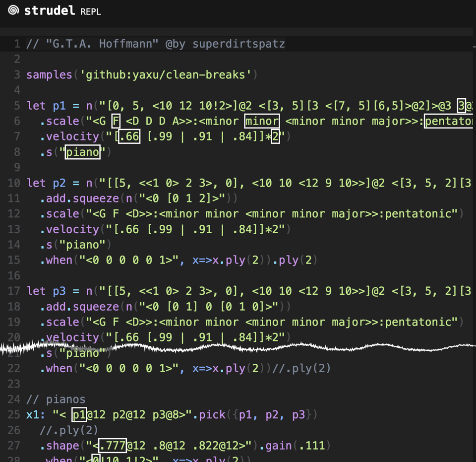The height and width of the screenshot is (462, 476).
Task: Click ".gain" on line 27
Action: tap(279, 446)
